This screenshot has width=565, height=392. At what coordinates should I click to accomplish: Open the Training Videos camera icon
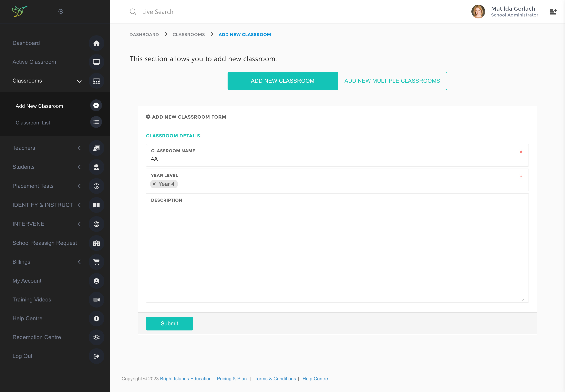click(x=96, y=300)
